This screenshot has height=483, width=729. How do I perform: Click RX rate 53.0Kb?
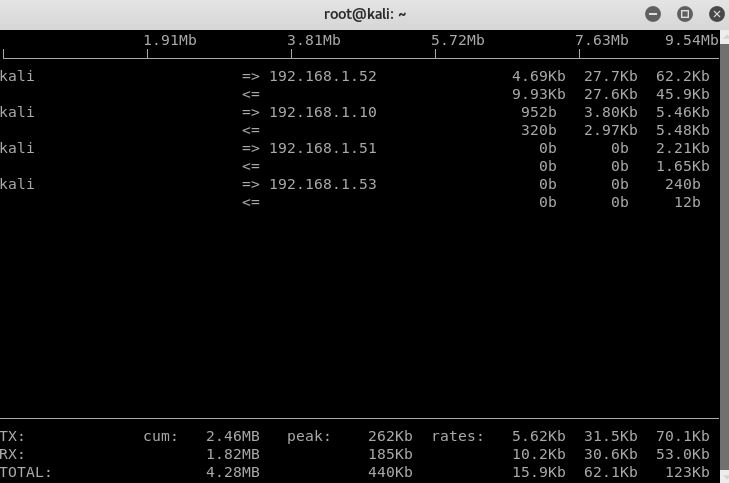(683, 454)
